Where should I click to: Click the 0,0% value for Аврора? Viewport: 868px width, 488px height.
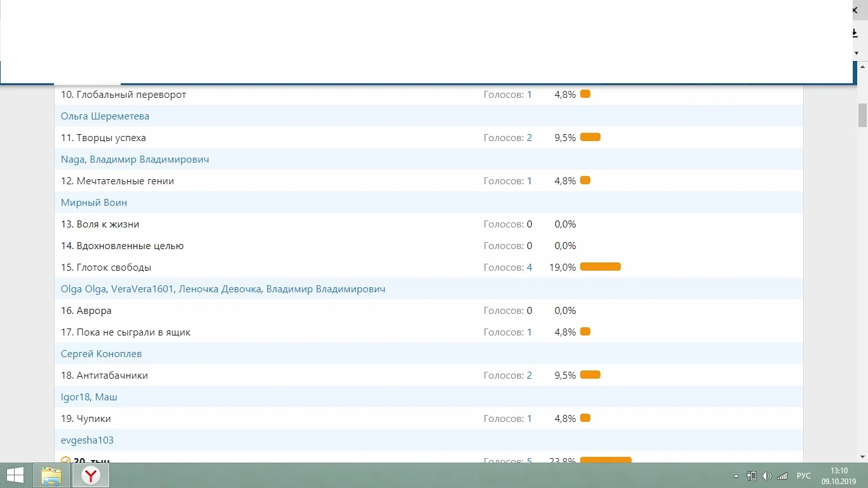pyautogui.click(x=566, y=311)
